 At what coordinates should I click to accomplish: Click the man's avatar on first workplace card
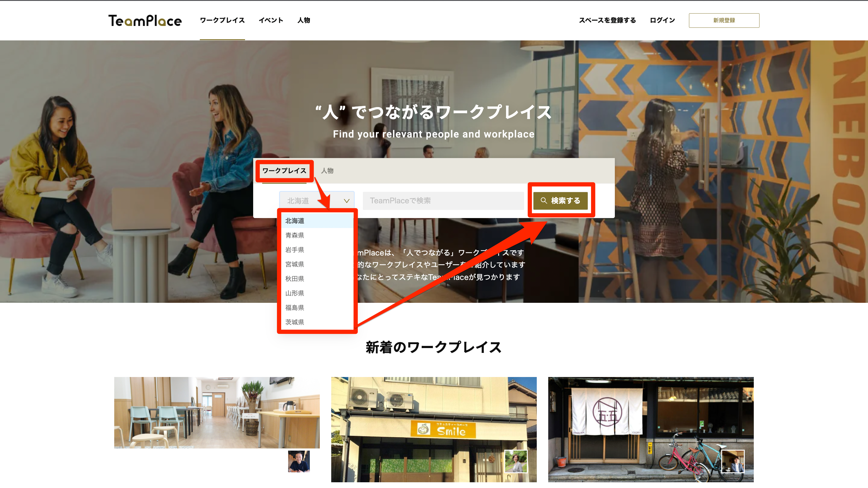pyautogui.click(x=299, y=461)
